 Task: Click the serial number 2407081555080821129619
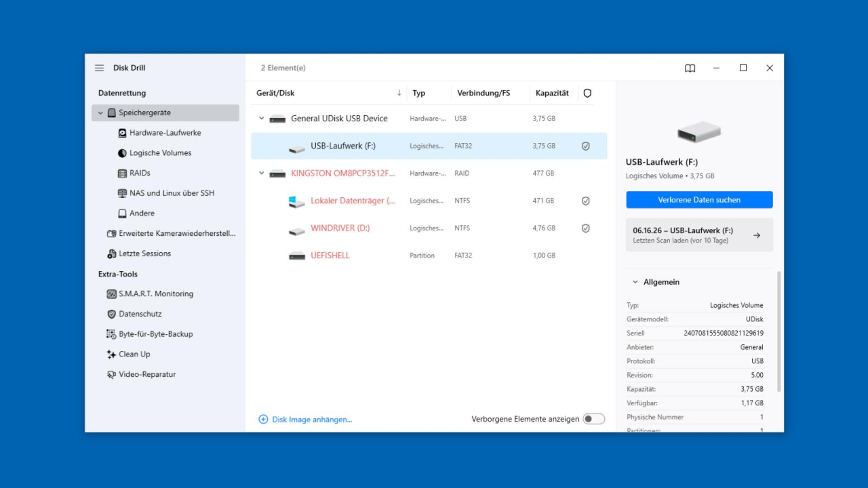point(724,333)
